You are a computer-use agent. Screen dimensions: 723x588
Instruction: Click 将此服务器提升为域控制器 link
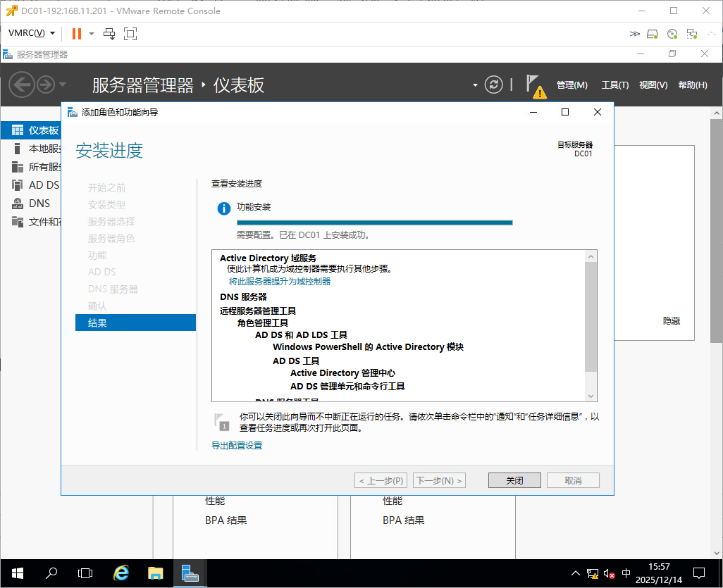(280, 281)
